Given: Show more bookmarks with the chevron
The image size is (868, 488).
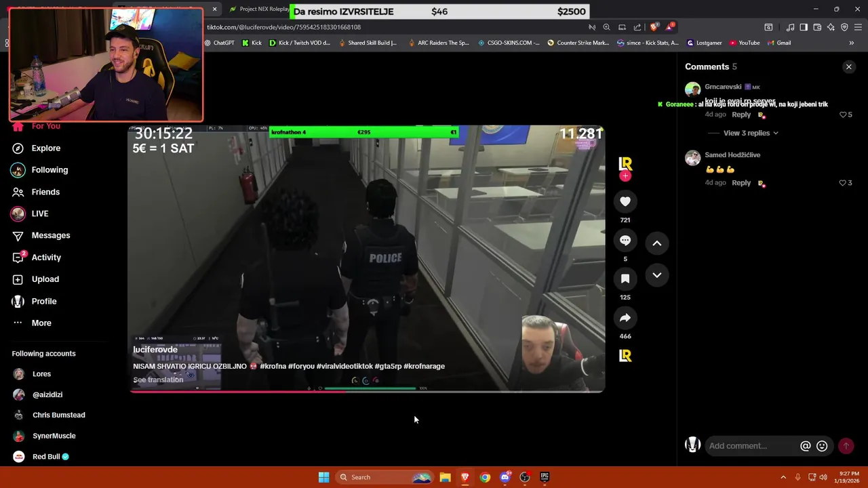Looking at the screenshot, I should coord(851,43).
